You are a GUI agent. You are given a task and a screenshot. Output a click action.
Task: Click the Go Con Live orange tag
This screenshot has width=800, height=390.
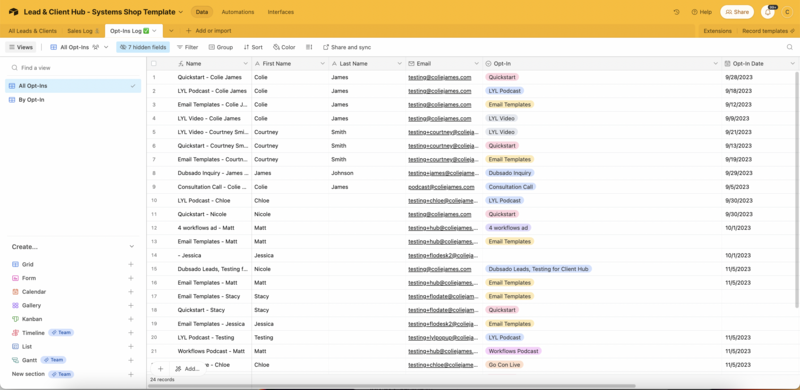tap(504, 365)
